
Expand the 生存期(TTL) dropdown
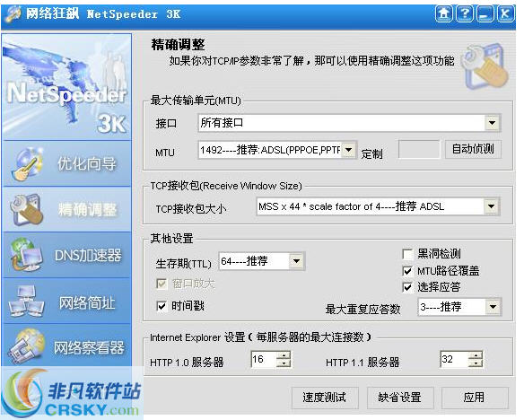(x=296, y=261)
